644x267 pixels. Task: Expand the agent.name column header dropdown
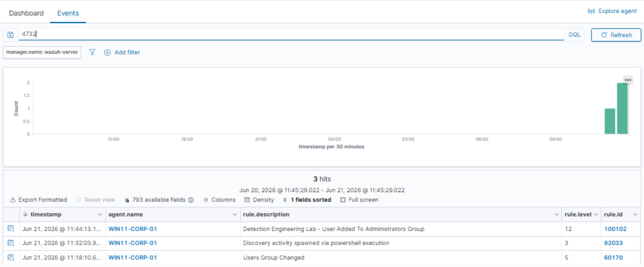(x=235, y=214)
